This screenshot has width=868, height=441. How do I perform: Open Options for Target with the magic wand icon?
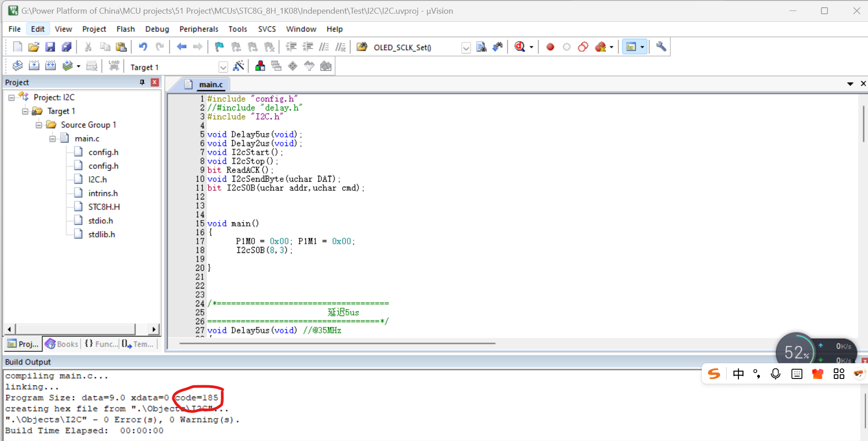238,66
